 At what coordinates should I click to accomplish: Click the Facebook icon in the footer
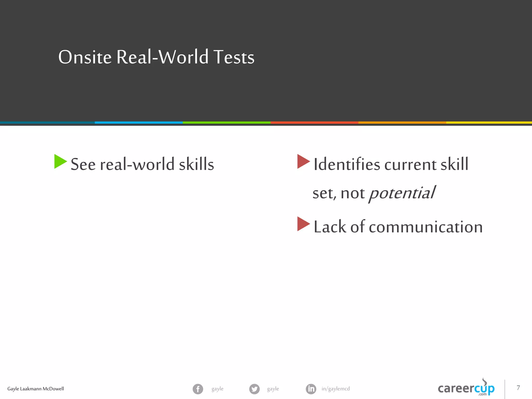pyautogui.click(x=198, y=389)
